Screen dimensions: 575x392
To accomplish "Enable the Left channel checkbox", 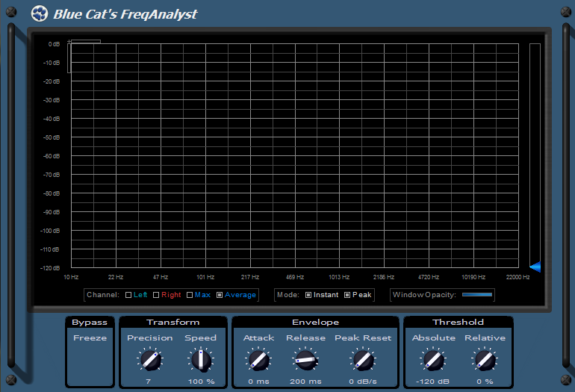I will (128, 295).
